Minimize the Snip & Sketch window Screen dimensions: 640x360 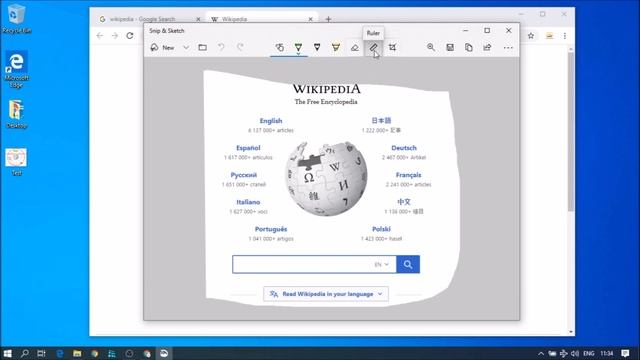point(465,31)
